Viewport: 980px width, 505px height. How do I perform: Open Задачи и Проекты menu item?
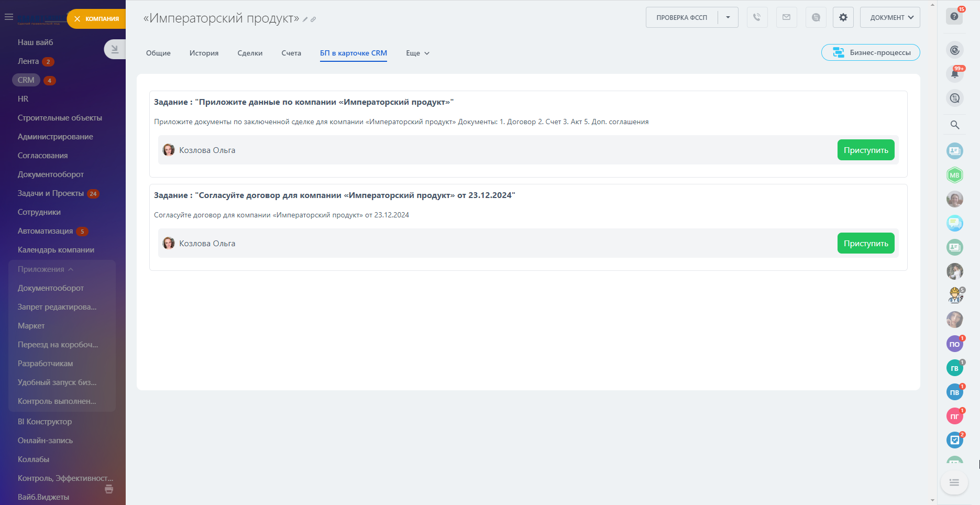point(51,193)
